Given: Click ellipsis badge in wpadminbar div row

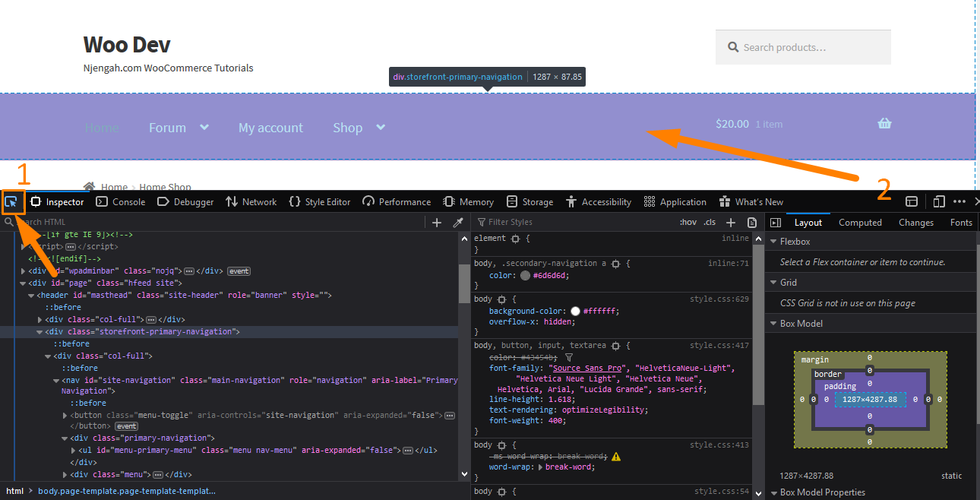Looking at the screenshot, I should coord(190,271).
